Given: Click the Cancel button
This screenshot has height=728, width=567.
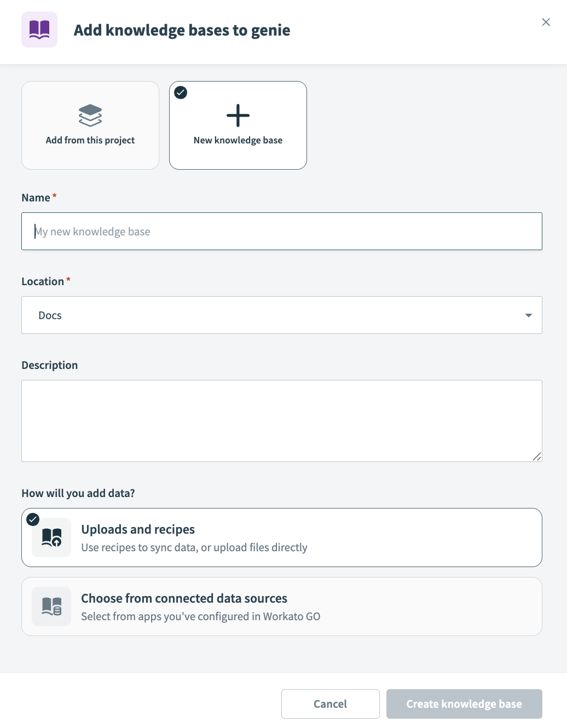Looking at the screenshot, I should [x=330, y=704].
